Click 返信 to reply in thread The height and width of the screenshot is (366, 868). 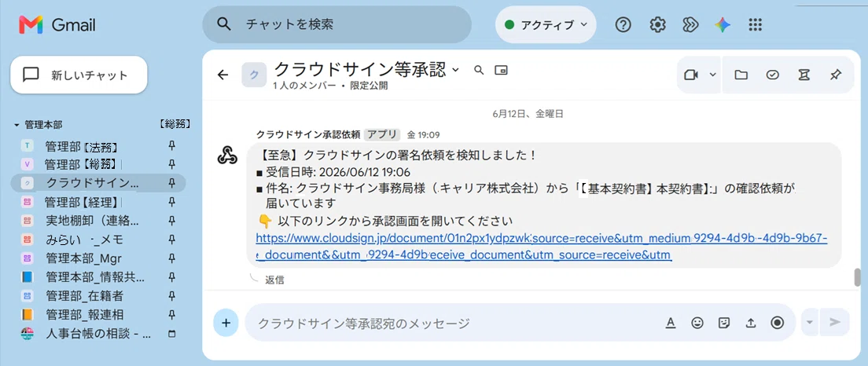[x=274, y=280]
